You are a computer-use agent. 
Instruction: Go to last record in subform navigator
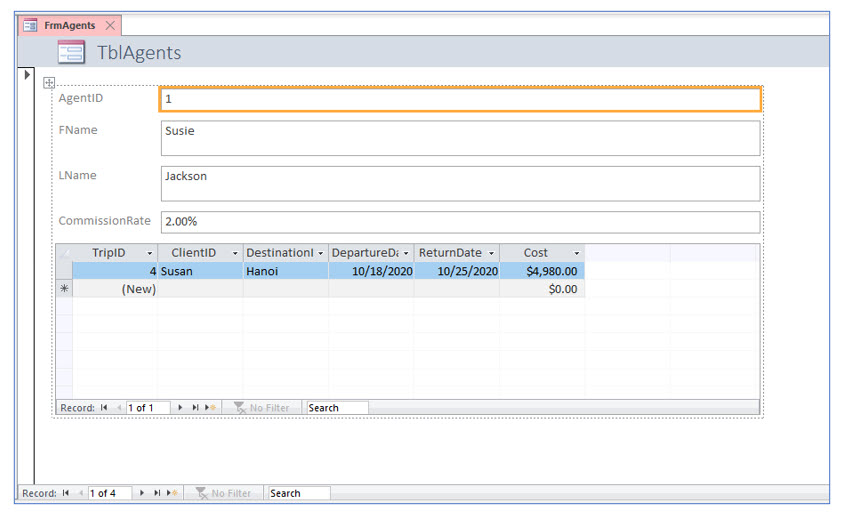point(195,407)
